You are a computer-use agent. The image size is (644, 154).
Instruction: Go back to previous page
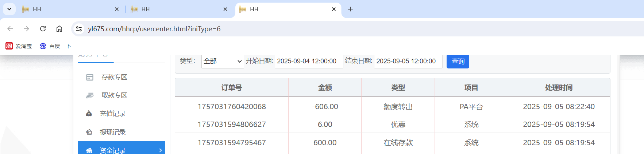[10, 29]
